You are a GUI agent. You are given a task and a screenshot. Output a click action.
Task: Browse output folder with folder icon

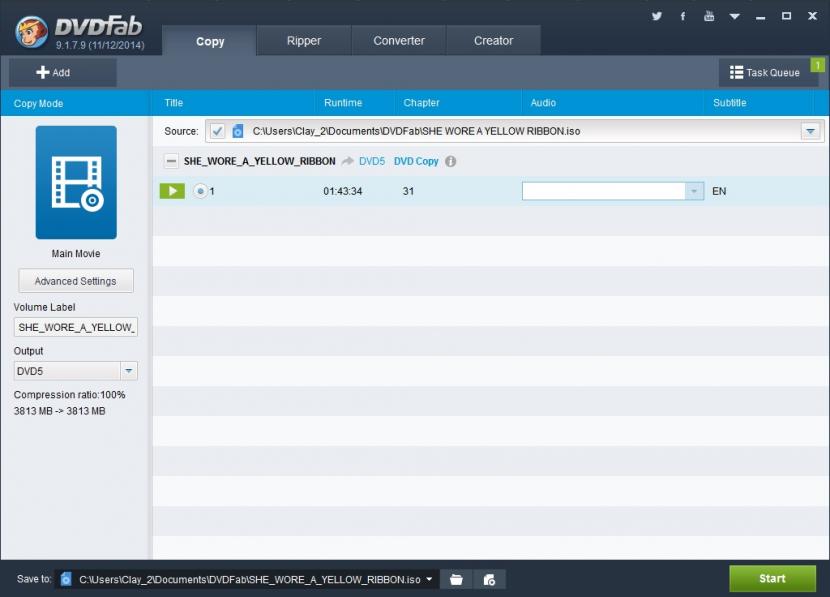[456, 579]
